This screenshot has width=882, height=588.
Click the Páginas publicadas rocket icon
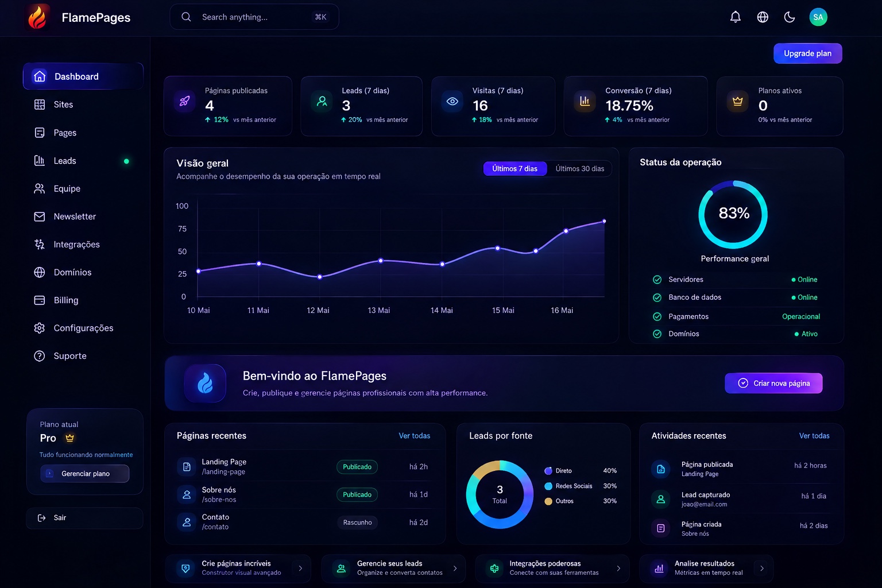(184, 102)
